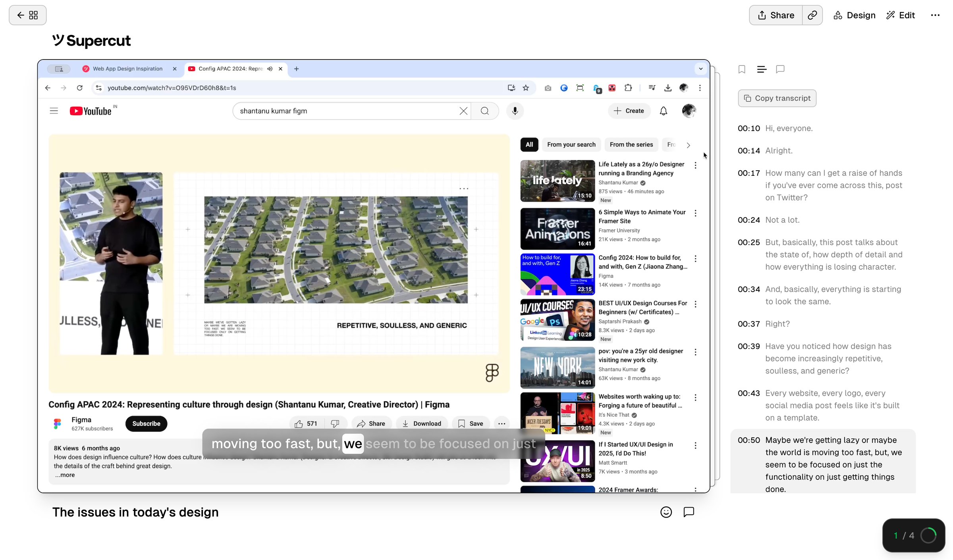953x560 pixels.
Task: Select the From your search chip
Action: (x=571, y=144)
